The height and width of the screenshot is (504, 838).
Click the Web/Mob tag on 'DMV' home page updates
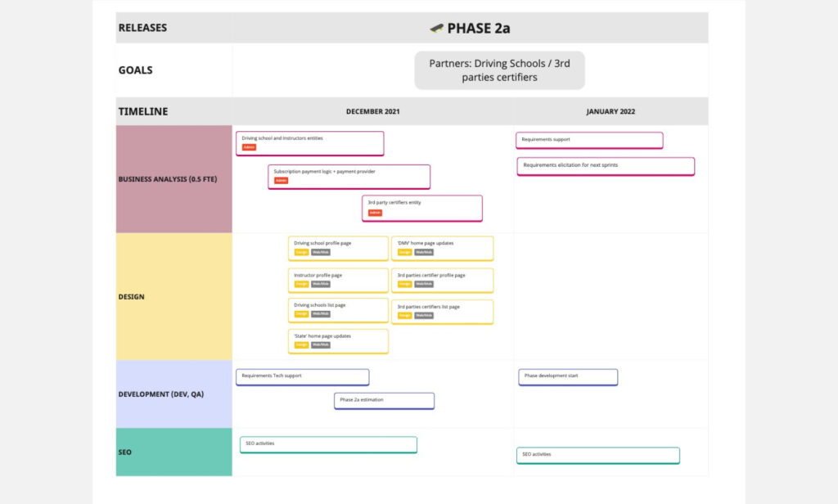pyautogui.click(x=424, y=252)
